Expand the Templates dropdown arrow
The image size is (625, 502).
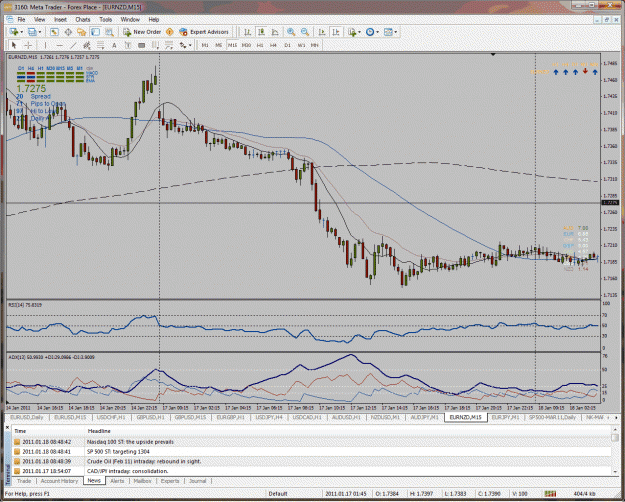395,32
